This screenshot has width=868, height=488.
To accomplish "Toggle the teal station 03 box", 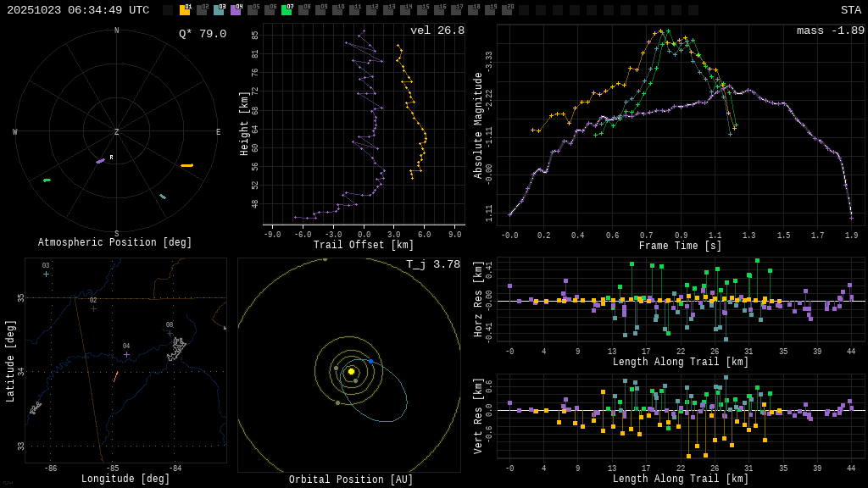I will point(219,10).
